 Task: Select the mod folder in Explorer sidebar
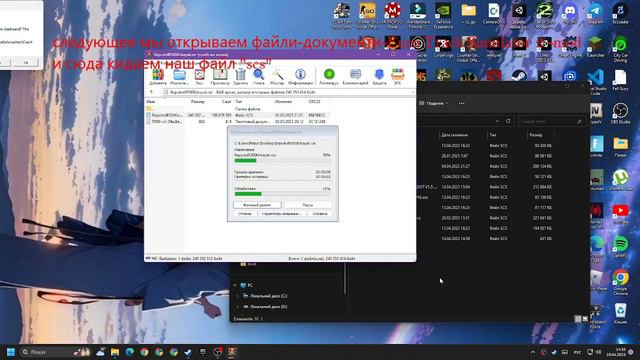(248, 264)
